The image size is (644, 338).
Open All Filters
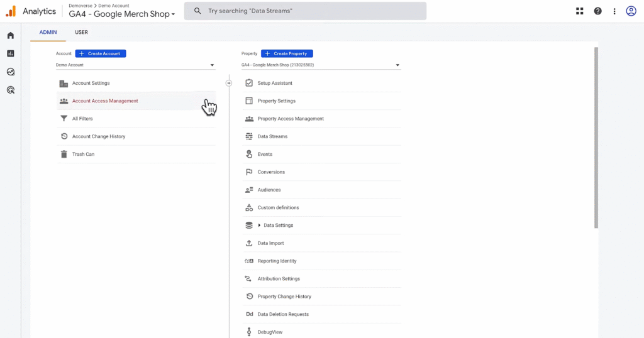point(136,119)
